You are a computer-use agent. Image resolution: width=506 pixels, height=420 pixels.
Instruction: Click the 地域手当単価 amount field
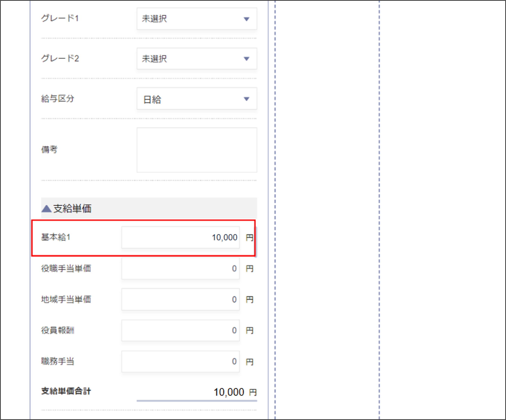tap(181, 299)
